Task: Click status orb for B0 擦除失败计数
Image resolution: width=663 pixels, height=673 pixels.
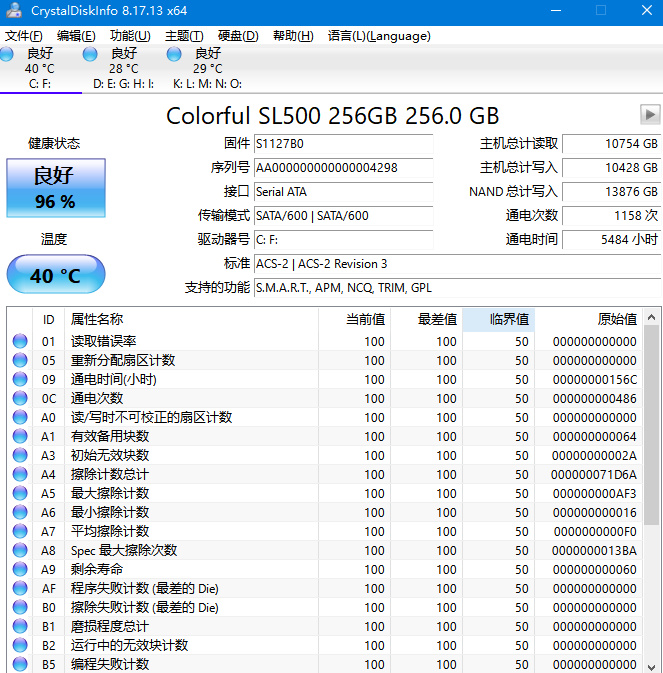Action: 20,607
